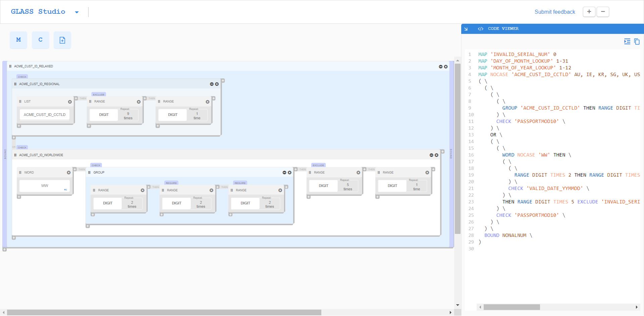Remove the RANGE block repeating 9 times

[139, 102]
